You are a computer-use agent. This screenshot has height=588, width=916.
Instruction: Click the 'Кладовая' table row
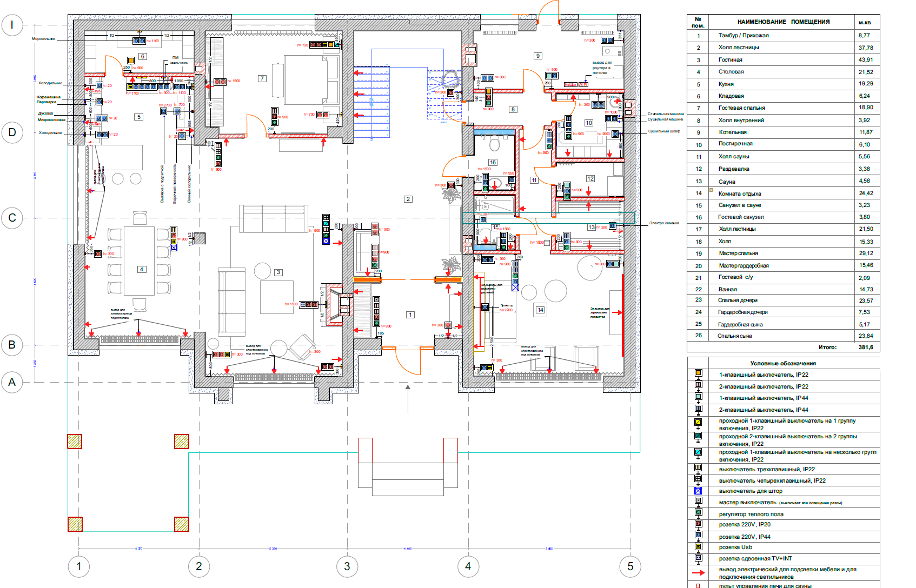[x=784, y=96]
